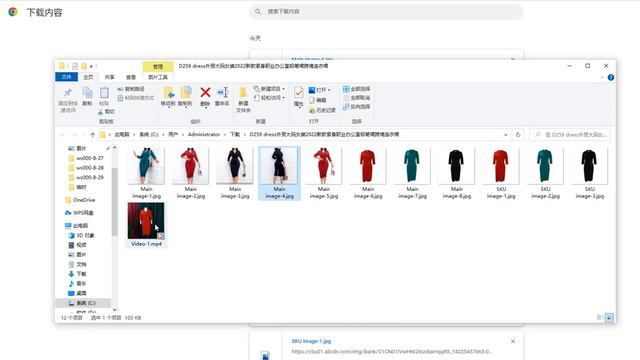The height and width of the screenshot is (360, 640).
Task: Click the Manage contextual tab
Action: (158, 67)
